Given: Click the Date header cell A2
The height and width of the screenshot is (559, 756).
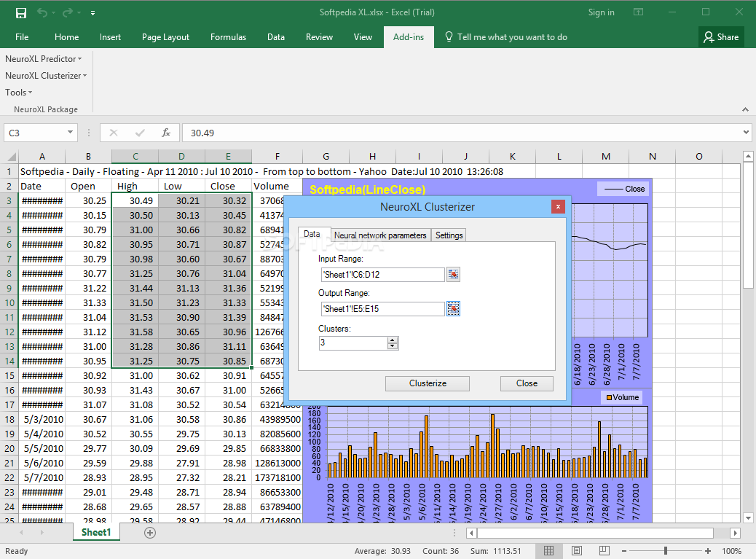Looking at the screenshot, I should click(x=42, y=186).
